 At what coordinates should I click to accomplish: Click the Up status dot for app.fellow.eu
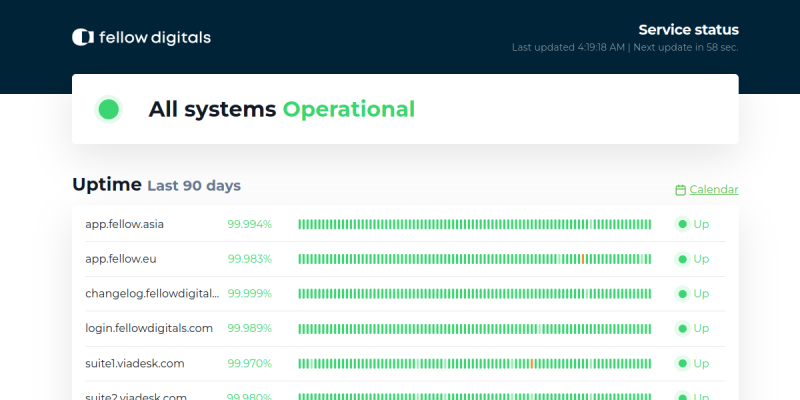(682, 259)
